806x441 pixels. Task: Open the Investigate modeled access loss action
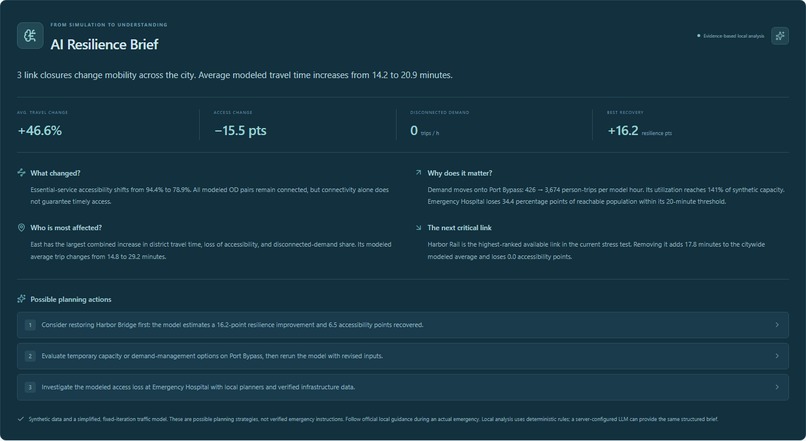(403, 387)
